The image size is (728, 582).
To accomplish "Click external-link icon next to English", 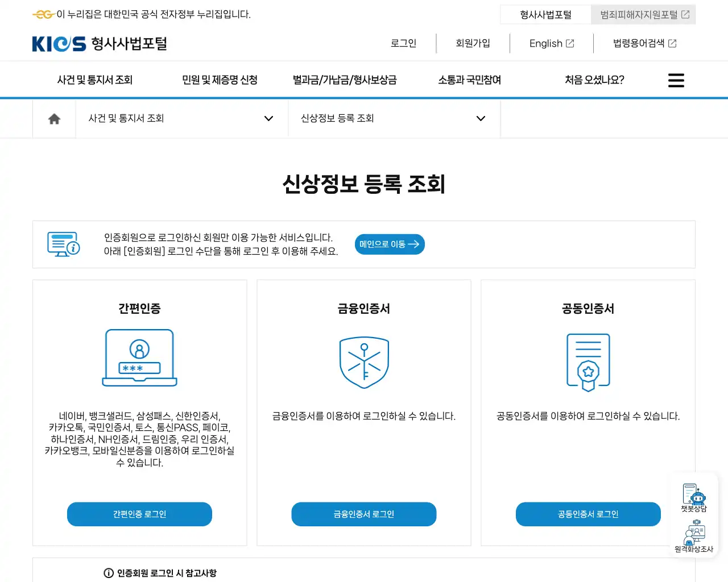I will (570, 44).
